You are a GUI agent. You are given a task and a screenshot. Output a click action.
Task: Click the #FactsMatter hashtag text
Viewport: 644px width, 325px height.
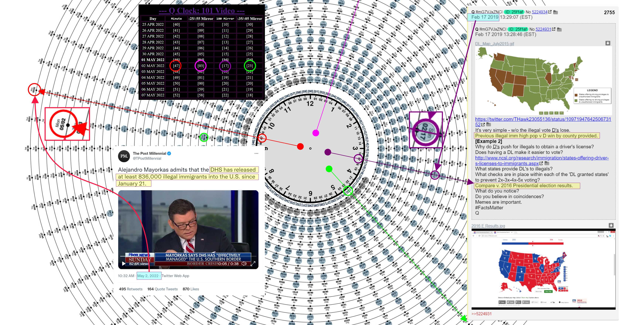pyautogui.click(x=489, y=208)
